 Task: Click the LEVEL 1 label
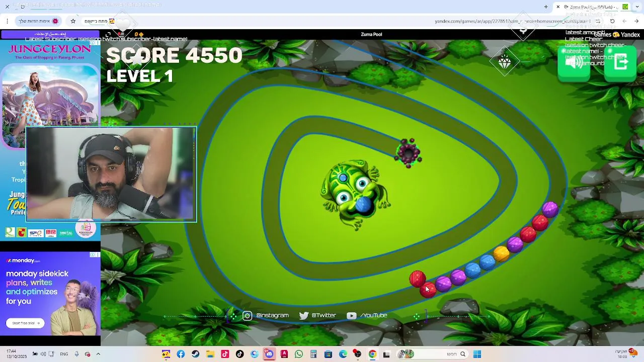pyautogui.click(x=140, y=76)
